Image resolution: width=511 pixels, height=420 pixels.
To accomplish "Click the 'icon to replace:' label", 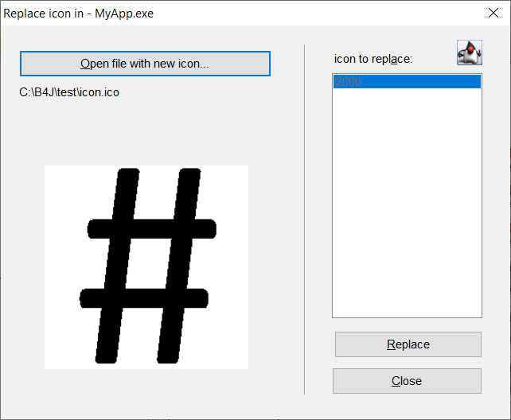I will tap(373, 59).
